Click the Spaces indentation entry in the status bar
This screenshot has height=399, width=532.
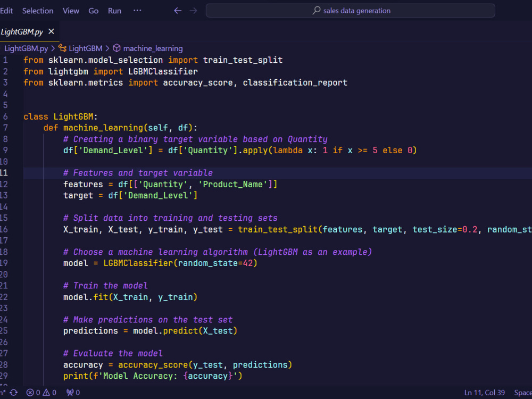pyautogui.click(x=523, y=393)
